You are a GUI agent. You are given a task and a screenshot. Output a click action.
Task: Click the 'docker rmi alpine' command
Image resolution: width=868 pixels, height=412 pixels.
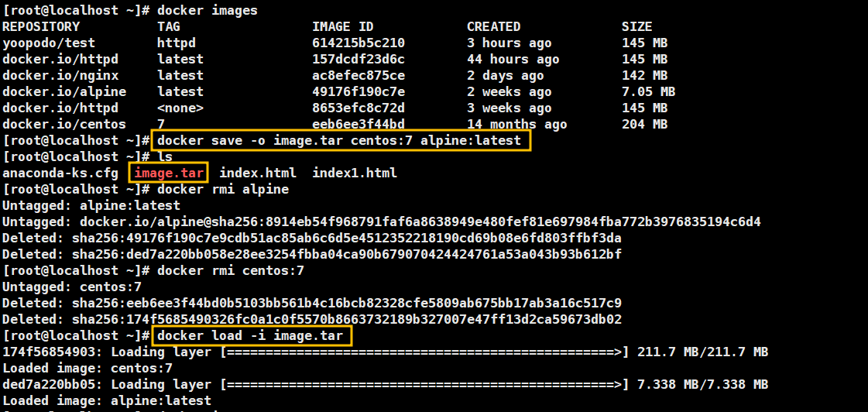(223, 190)
